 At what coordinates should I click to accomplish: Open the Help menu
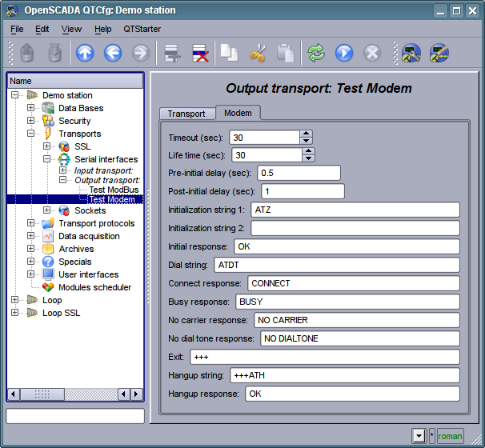click(x=102, y=29)
